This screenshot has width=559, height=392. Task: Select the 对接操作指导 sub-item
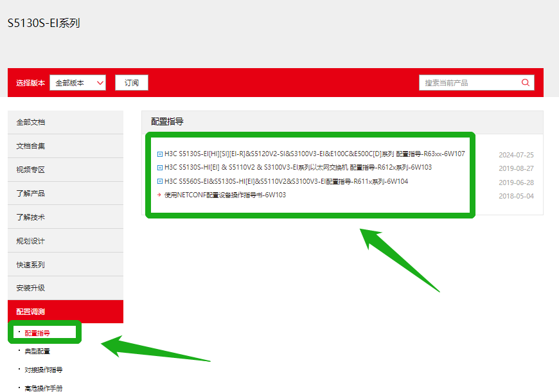click(44, 370)
